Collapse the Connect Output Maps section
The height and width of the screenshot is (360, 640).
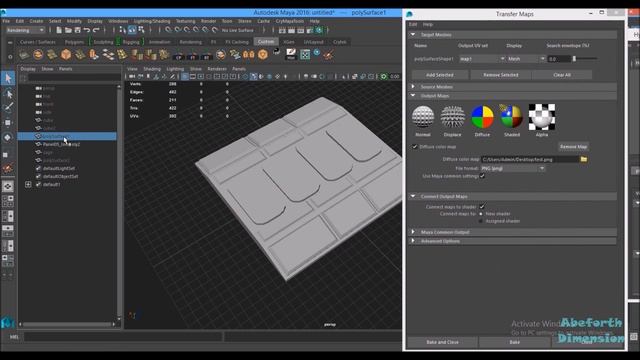(x=413, y=196)
